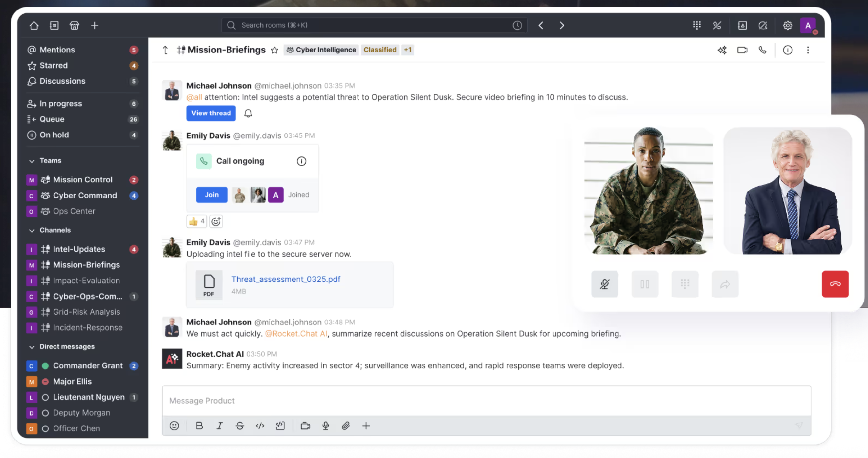This screenshot has height=458, width=868.
Task: Open Lieutenant Nguyen direct message
Action: point(82,397)
